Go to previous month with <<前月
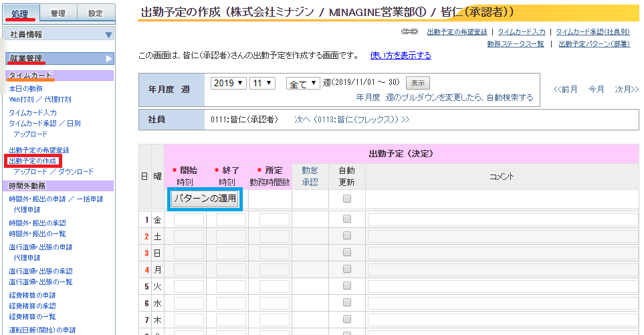This screenshot has height=335, width=644. click(565, 90)
